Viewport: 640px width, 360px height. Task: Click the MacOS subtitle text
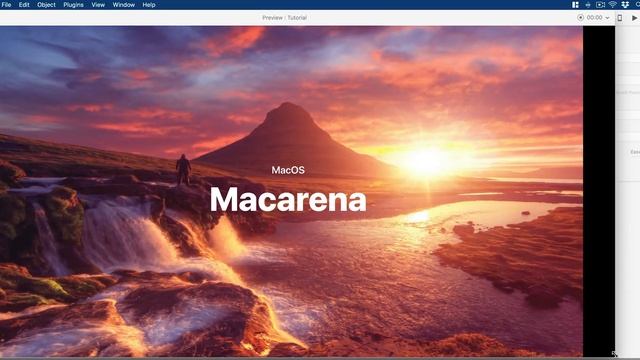tap(288, 170)
